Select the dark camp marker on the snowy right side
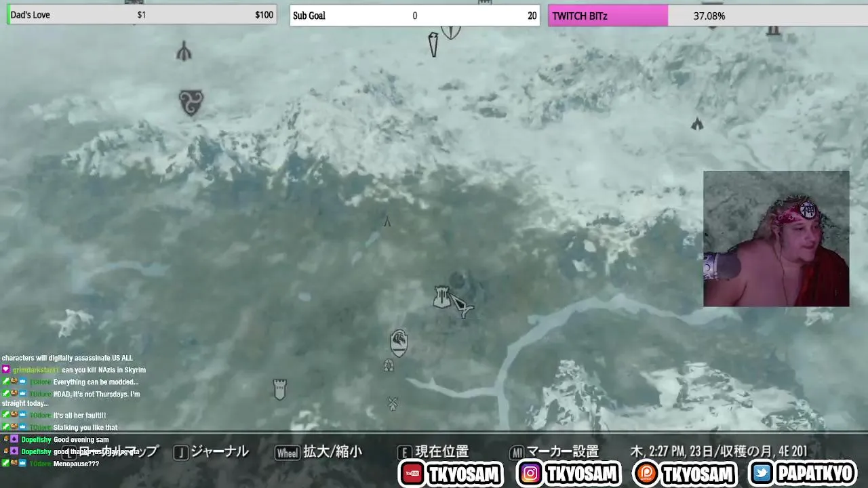Screen dimensions: 868x488 pyautogui.click(x=697, y=124)
